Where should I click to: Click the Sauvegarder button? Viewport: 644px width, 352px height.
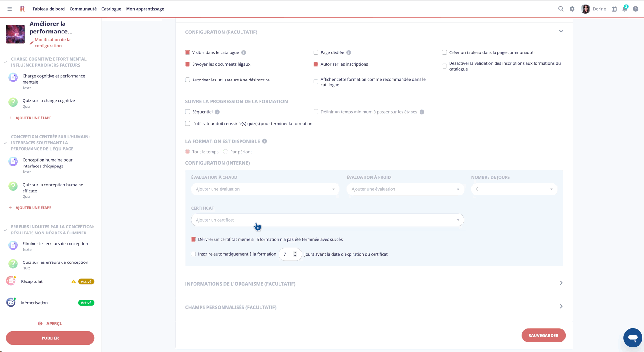point(544,335)
